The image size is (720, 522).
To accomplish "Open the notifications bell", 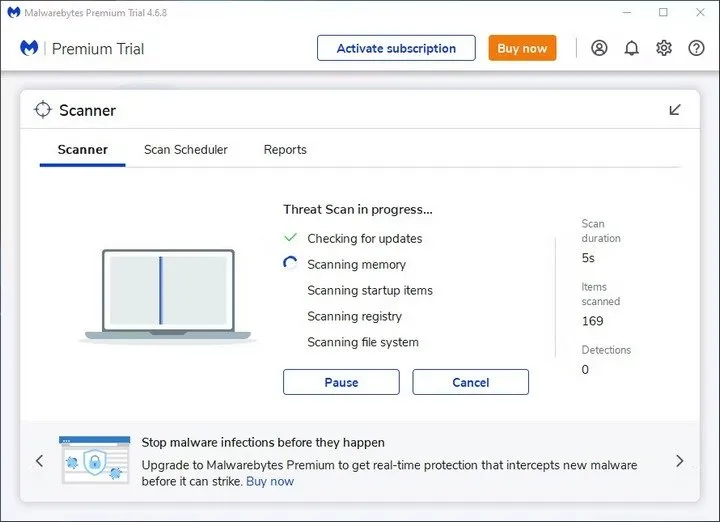I will pos(631,48).
